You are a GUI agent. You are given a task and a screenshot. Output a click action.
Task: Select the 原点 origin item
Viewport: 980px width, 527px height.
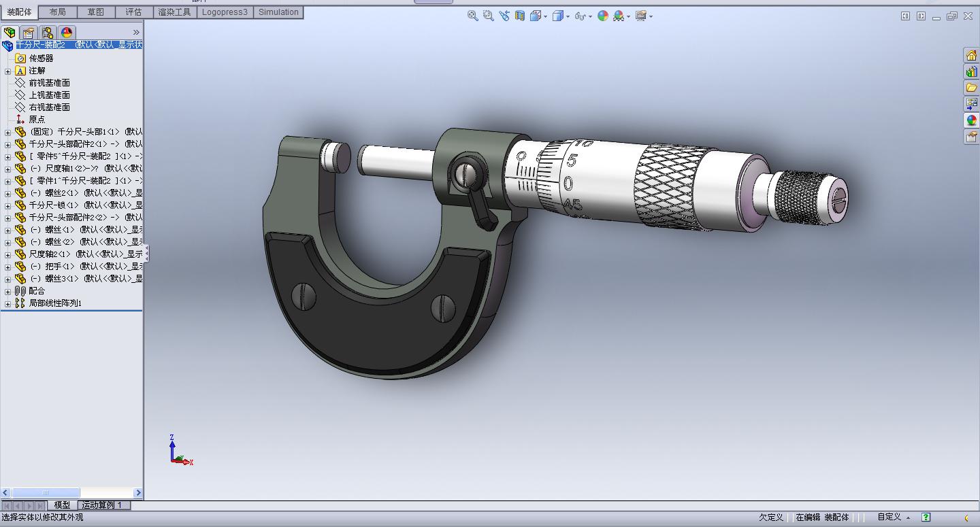tap(37, 120)
